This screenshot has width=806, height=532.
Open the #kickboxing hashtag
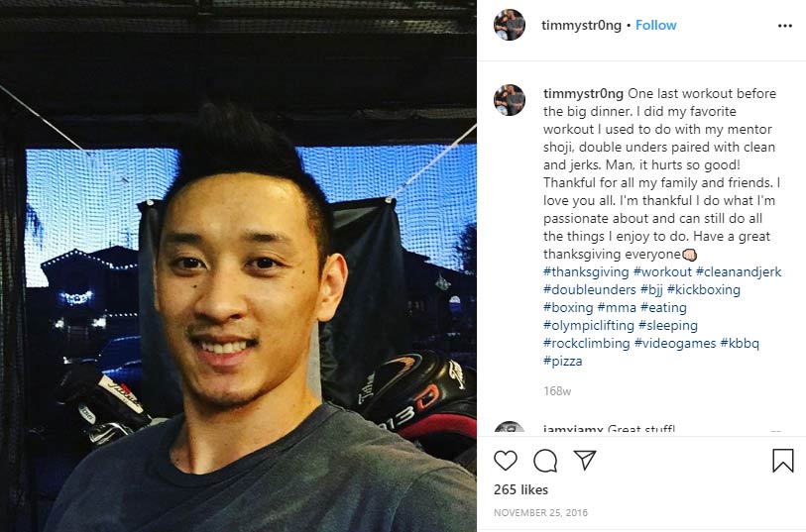point(704,289)
